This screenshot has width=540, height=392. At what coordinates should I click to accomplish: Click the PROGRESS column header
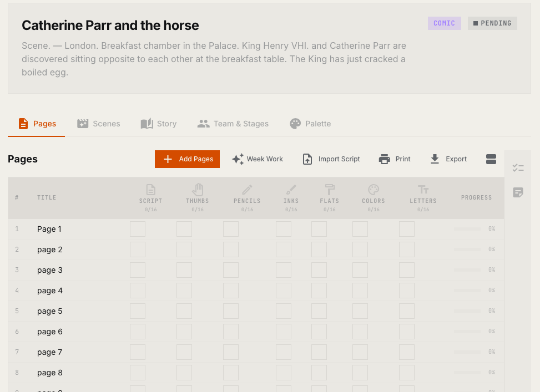point(476,197)
